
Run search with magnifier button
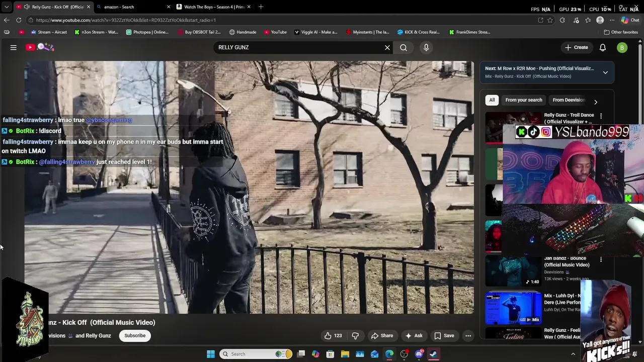pyautogui.click(x=404, y=47)
